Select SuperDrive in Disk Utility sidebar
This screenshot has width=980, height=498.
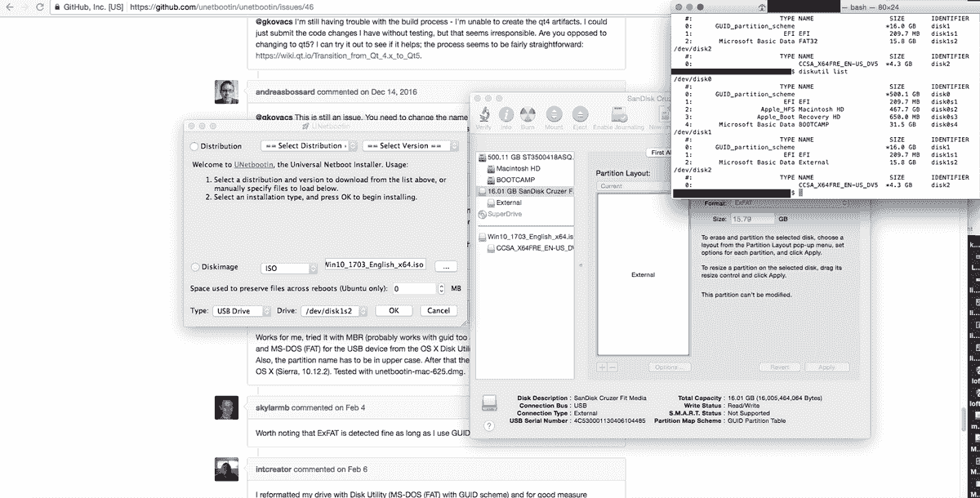501,214
